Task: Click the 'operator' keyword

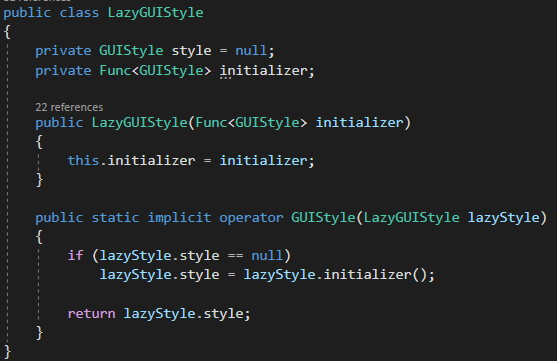Action: click(251, 217)
